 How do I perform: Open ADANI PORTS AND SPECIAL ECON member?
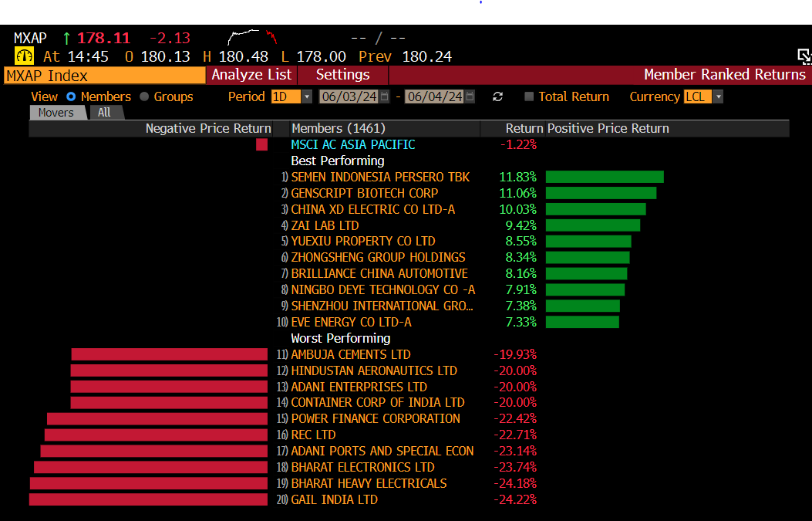[x=382, y=451]
